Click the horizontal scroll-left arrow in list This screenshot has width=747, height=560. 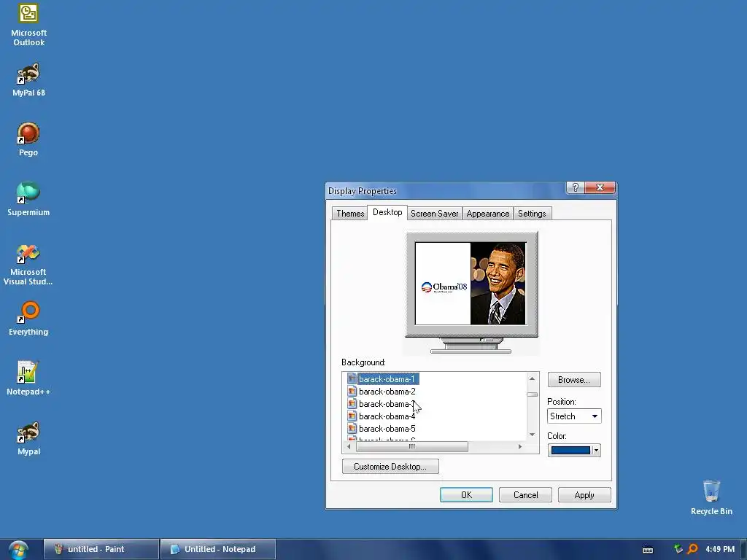coord(349,446)
